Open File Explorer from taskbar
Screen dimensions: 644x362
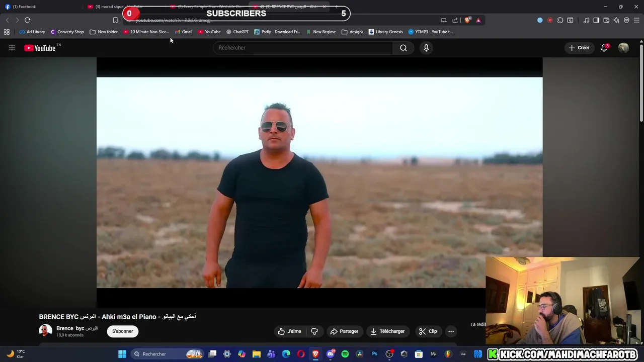pyautogui.click(x=257, y=354)
